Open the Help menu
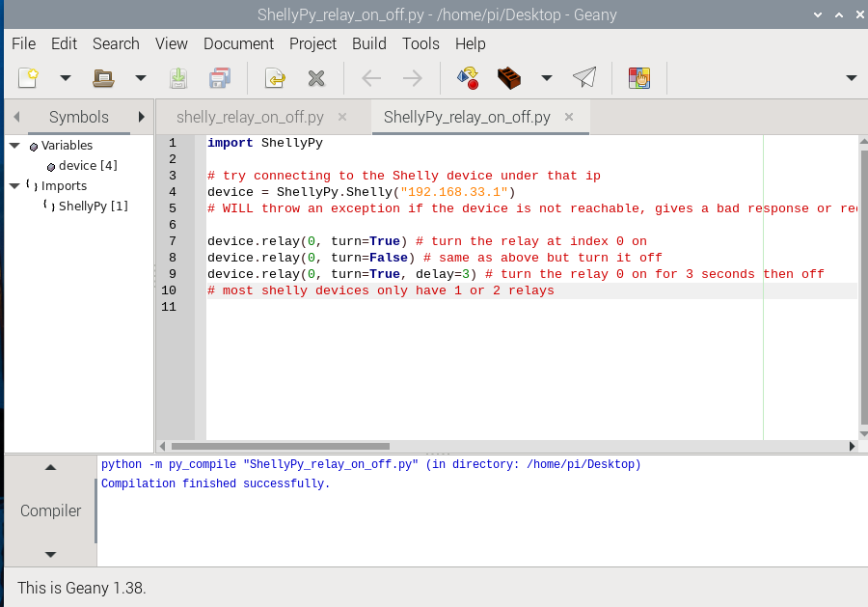The height and width of the screenshot is (607, 868). pos(470,43)
